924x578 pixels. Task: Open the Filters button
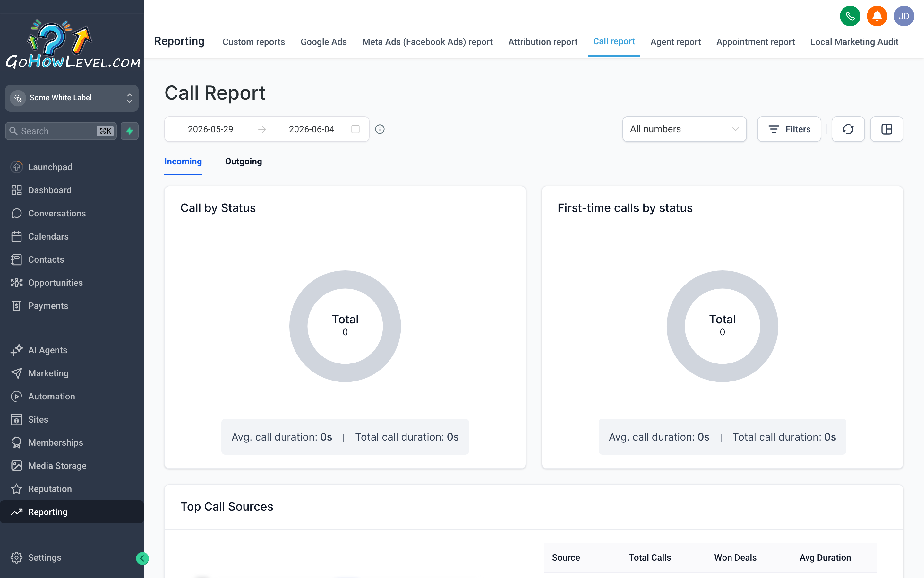tap(789, 129)
